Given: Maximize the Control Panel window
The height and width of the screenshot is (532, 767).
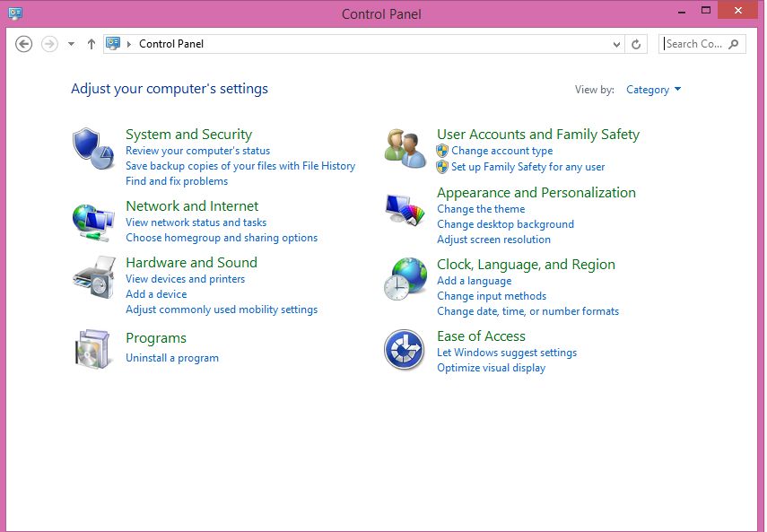Looking at the screenshot, I should click(706, 10).
